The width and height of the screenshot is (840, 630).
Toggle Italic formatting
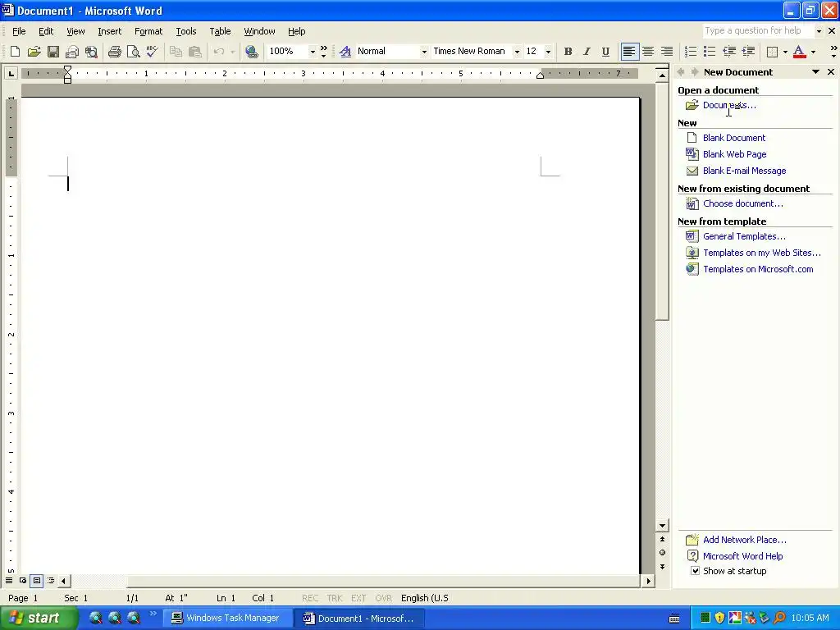point(587,52)
